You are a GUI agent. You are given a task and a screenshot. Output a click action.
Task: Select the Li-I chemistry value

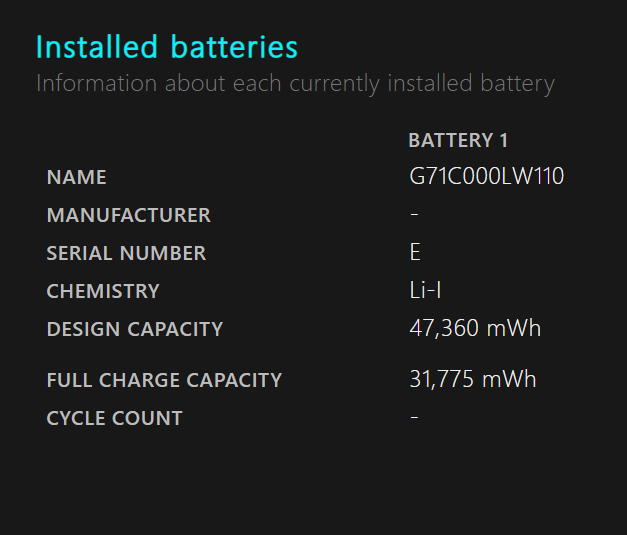[x=425, y=290]
